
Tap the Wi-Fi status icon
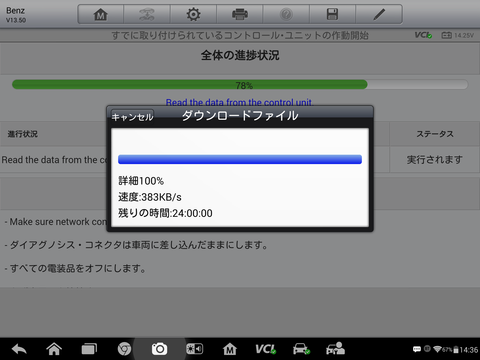click(437, 349)
